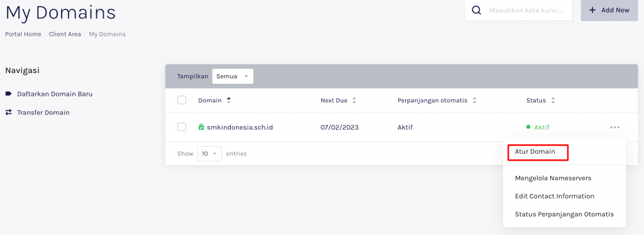Viewport: 644px width, 235px height.
Task: Click the three-dot actions icon for smkindonesia.sch.id
Action: coord(615,128)
